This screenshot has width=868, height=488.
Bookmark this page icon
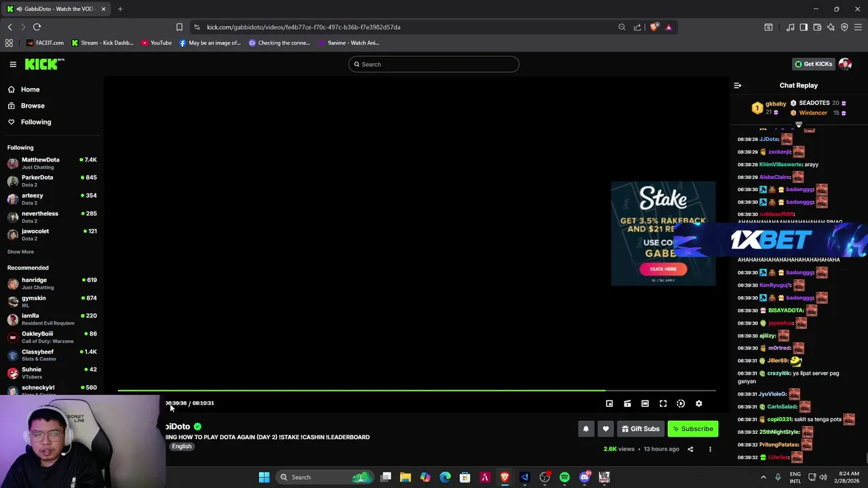[179, 27]
